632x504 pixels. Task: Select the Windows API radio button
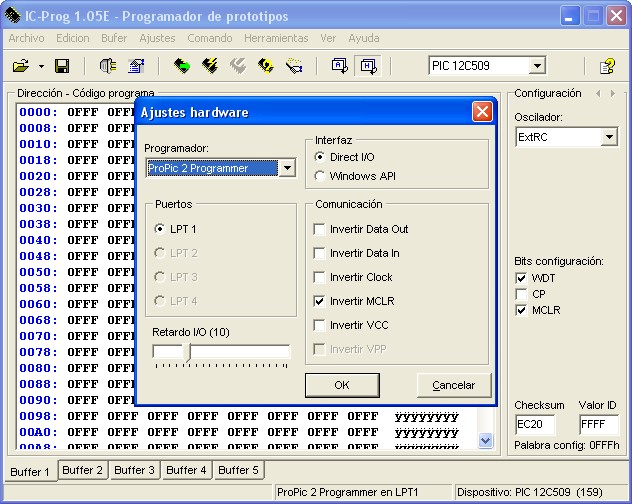pos(320,176)
